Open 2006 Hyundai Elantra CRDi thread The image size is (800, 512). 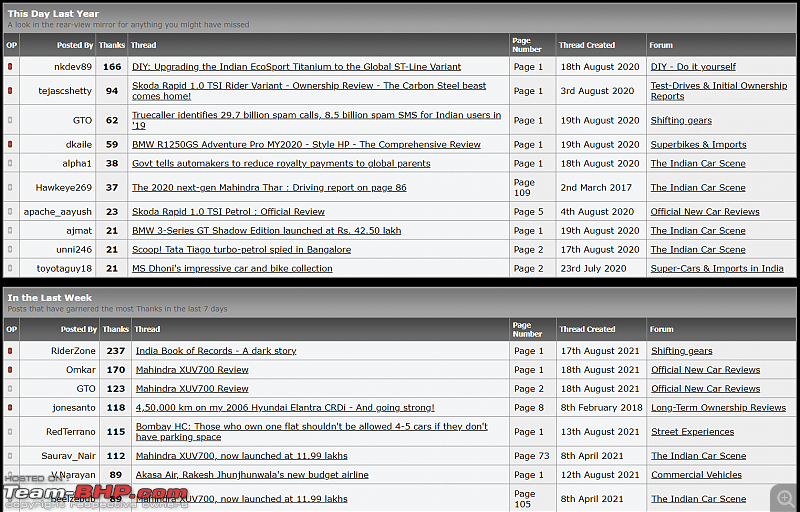(x=285, y=407)
